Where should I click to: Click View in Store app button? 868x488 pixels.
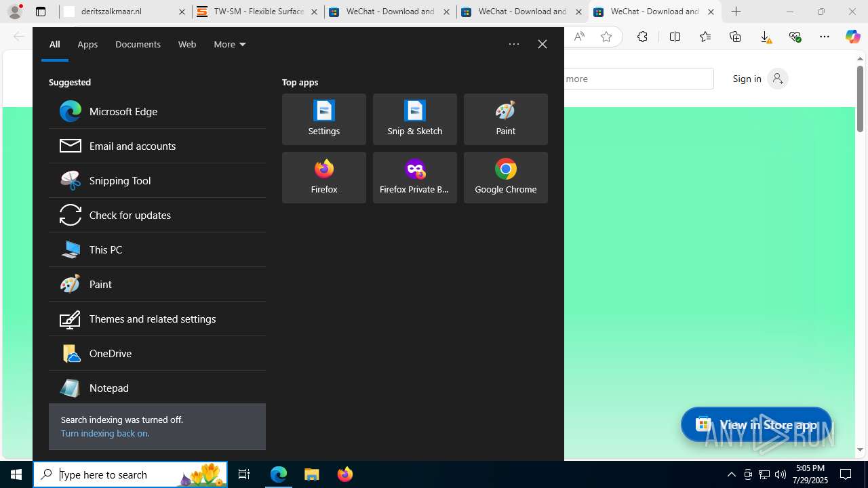(x=756, y=425)
